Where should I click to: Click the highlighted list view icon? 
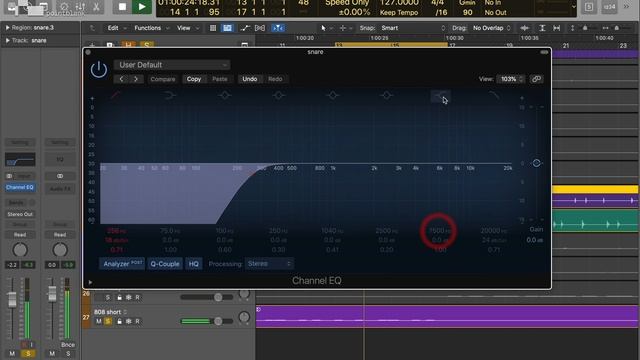227,28
